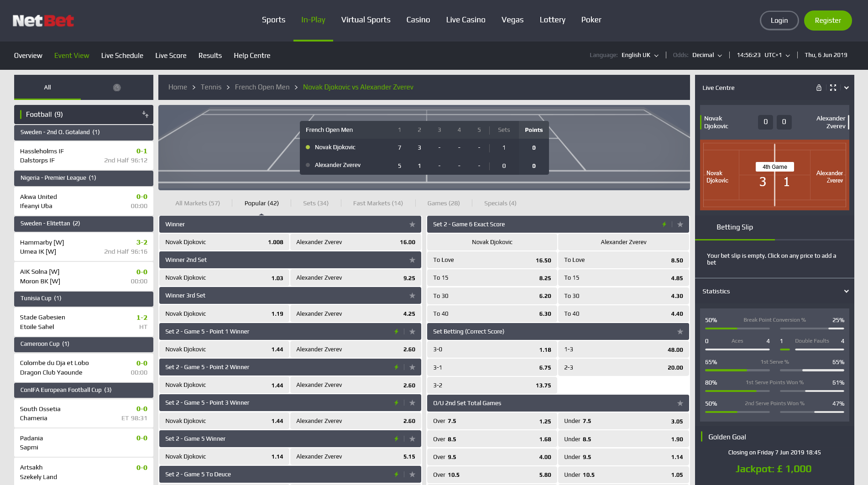Click the sort icon on Football header
868x485 pixels.
pyautogui.click(x=145, y=115)
